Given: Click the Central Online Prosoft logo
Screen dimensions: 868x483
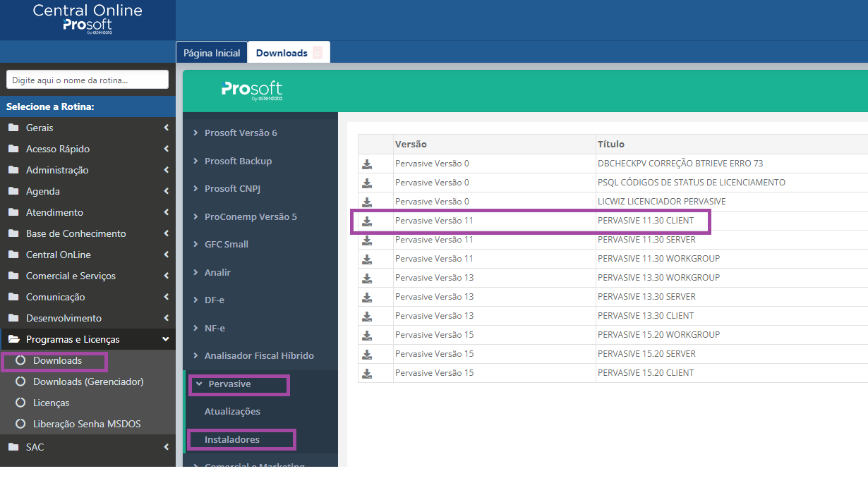Looking at the screenshot, I should pos(88,19).
